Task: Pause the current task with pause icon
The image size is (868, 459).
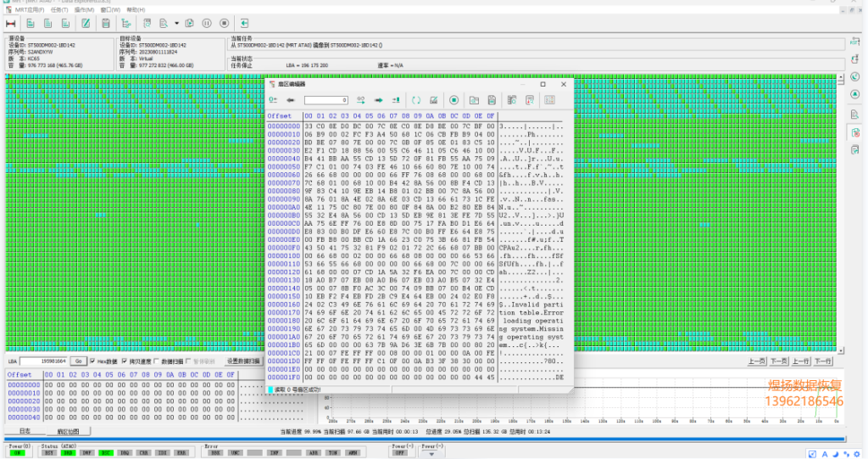Action: pos(207,23)
